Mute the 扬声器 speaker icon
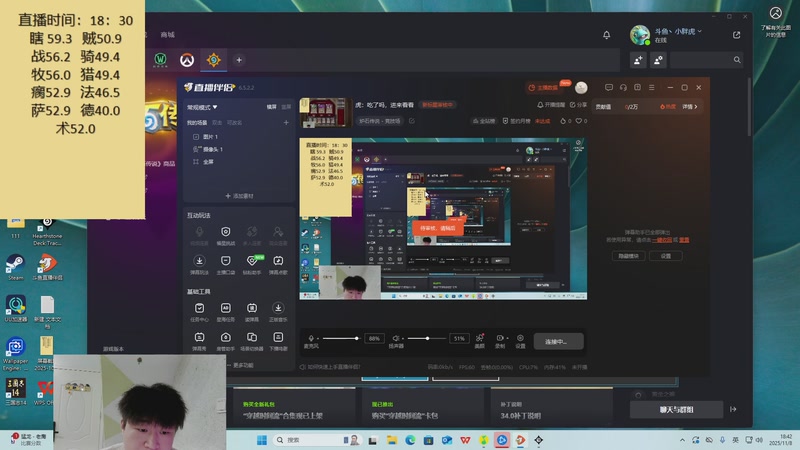The width and height of the screenshot is (800, 450). [395, 338]
